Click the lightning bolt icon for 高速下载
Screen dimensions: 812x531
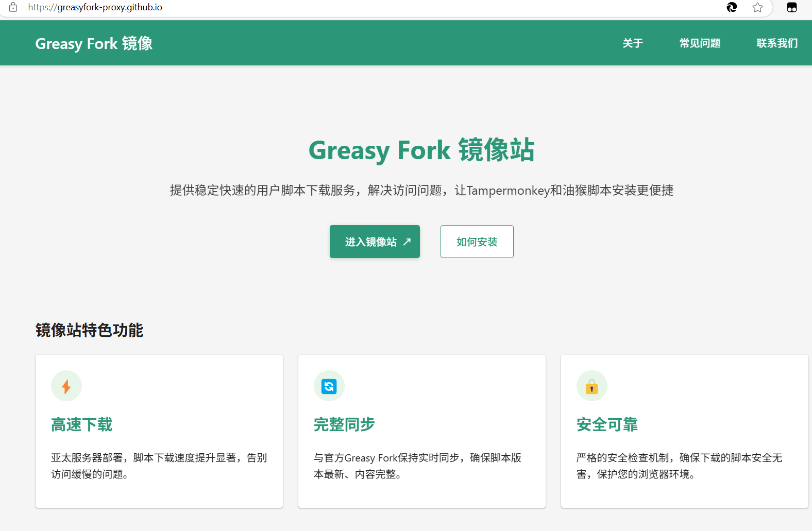click(x=66, y=386)
